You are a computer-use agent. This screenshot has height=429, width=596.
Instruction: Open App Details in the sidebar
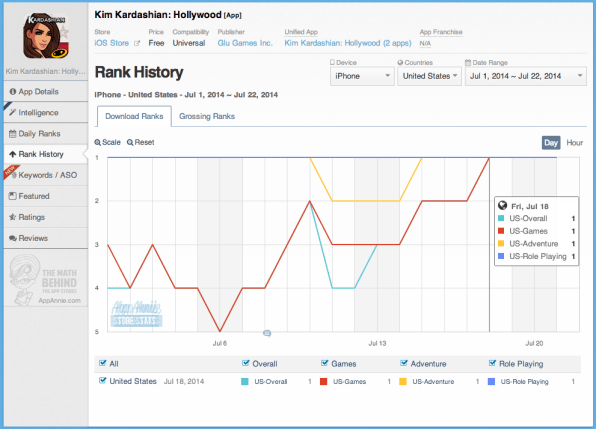pyautogui.click(x=46, y=92)
